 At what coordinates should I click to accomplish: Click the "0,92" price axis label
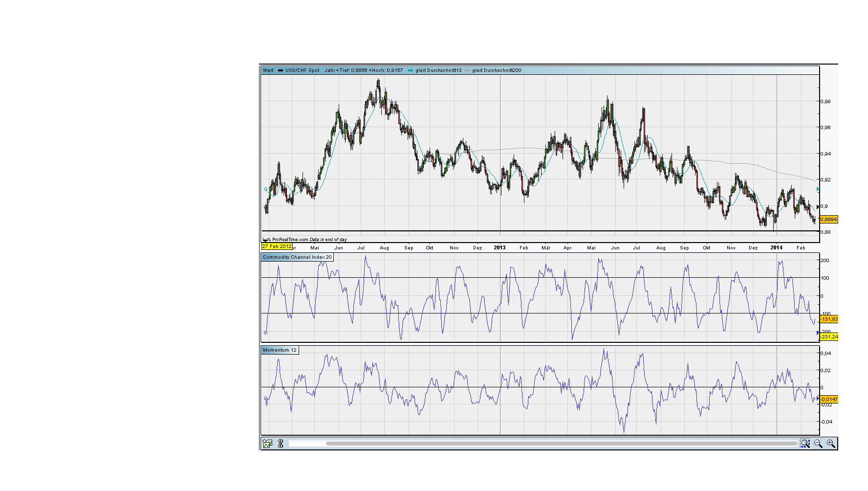click(825, 180)
